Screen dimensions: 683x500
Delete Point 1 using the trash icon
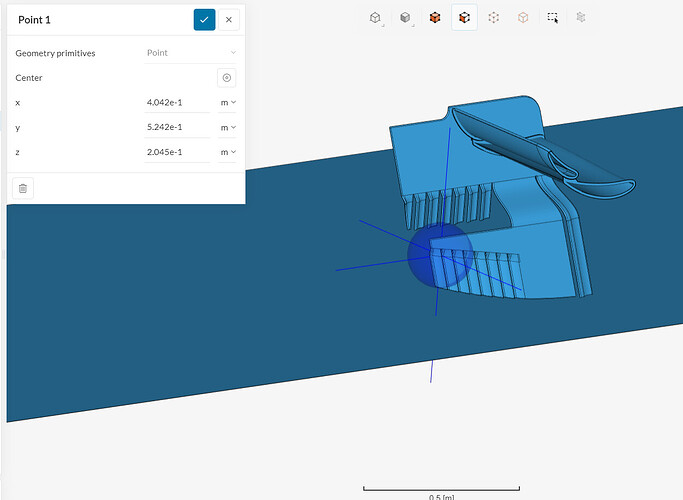coord(23,187)
